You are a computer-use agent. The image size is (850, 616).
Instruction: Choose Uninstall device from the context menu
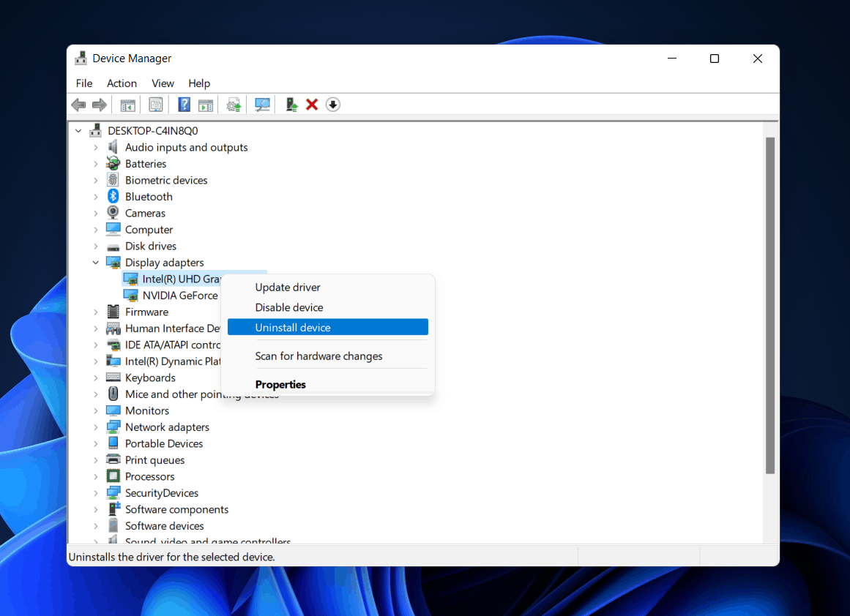[293, 328]
